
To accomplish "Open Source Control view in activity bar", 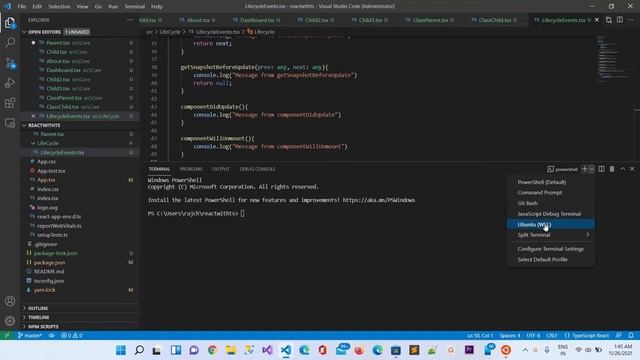I will coord(10,62).
